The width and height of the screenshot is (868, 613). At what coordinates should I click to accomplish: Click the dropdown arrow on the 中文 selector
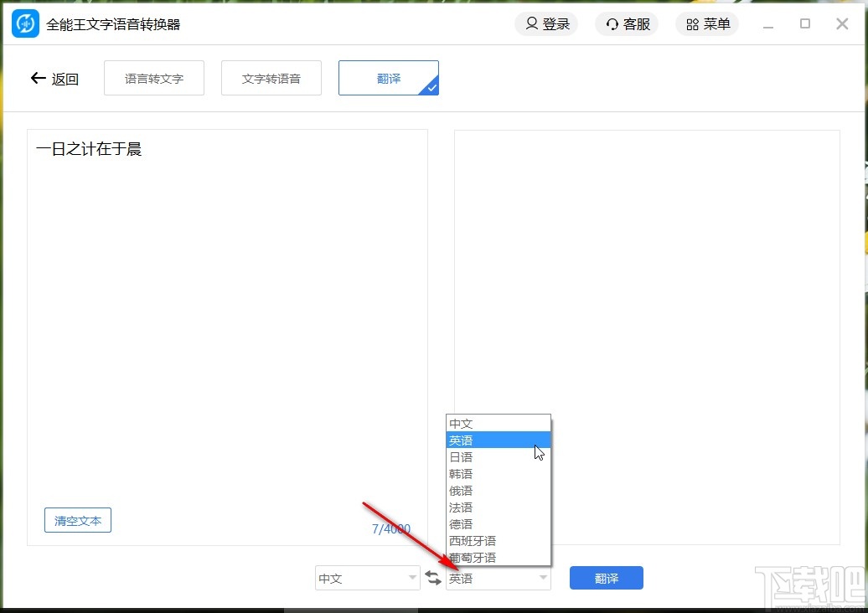[411, 578]
